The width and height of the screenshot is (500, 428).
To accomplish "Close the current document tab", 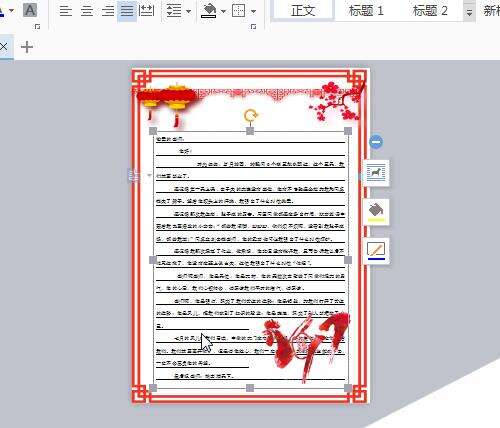I will coord(4,47).
